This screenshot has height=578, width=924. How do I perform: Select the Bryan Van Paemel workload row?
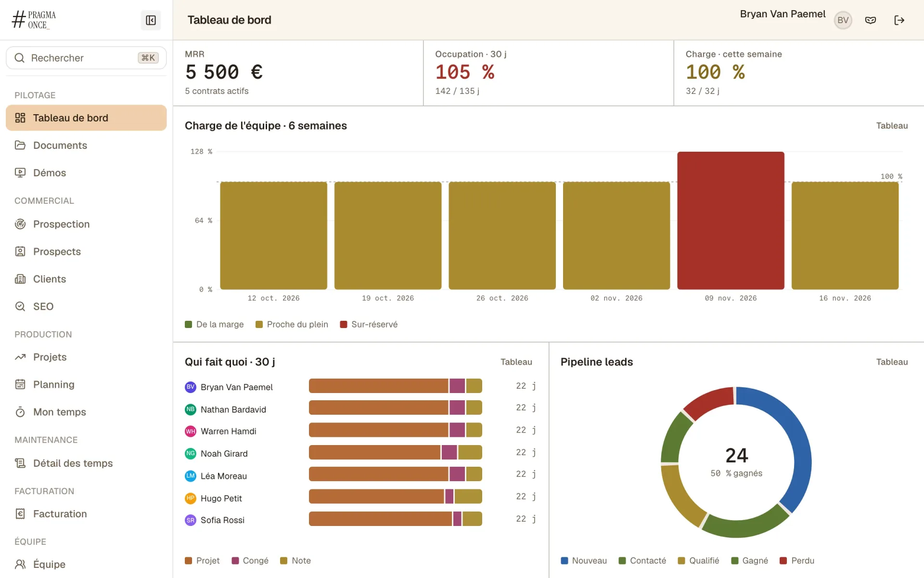[360, 386]
